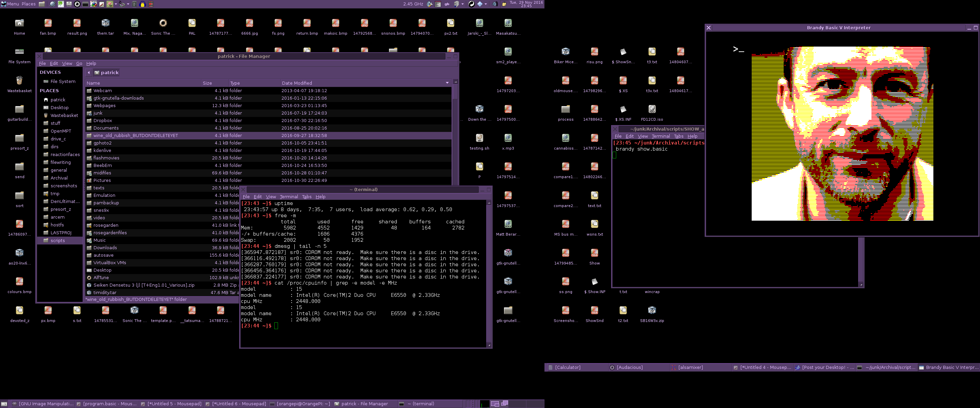Open the text editor launcher in top panel
980x408 pixels.
click(x=102, y=4)
